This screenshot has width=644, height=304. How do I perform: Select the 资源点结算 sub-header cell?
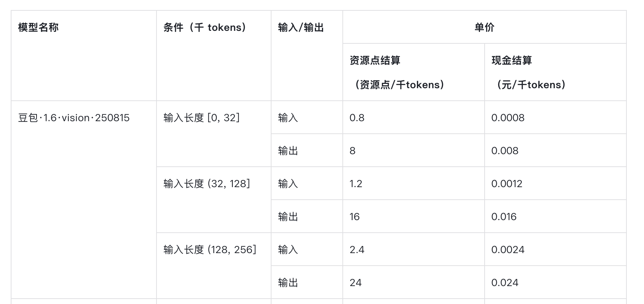pos(375,61)
